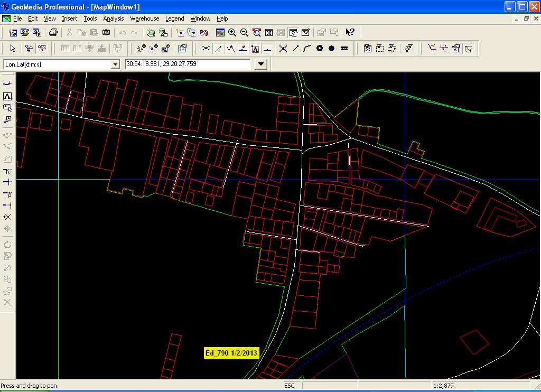Click the red chain Join icon
Screen dimensions: 541x392
click(x=204, y=33)
